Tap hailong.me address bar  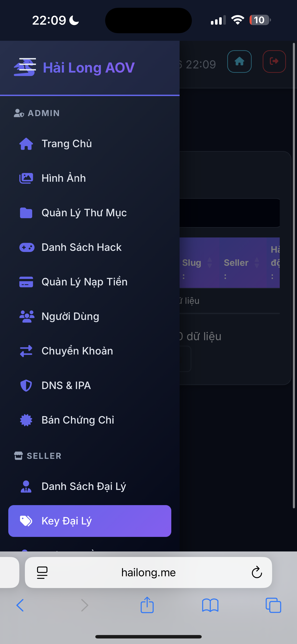tap(148, 572)
